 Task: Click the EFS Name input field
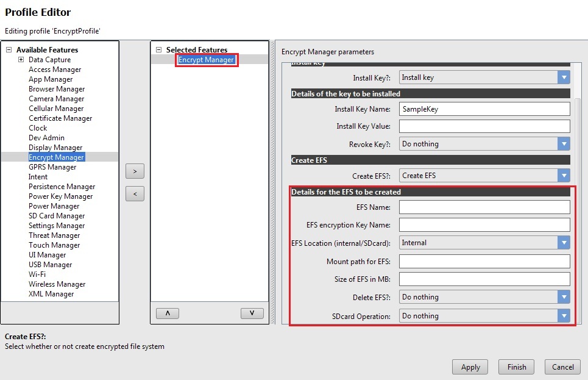[x=484, y=207]
